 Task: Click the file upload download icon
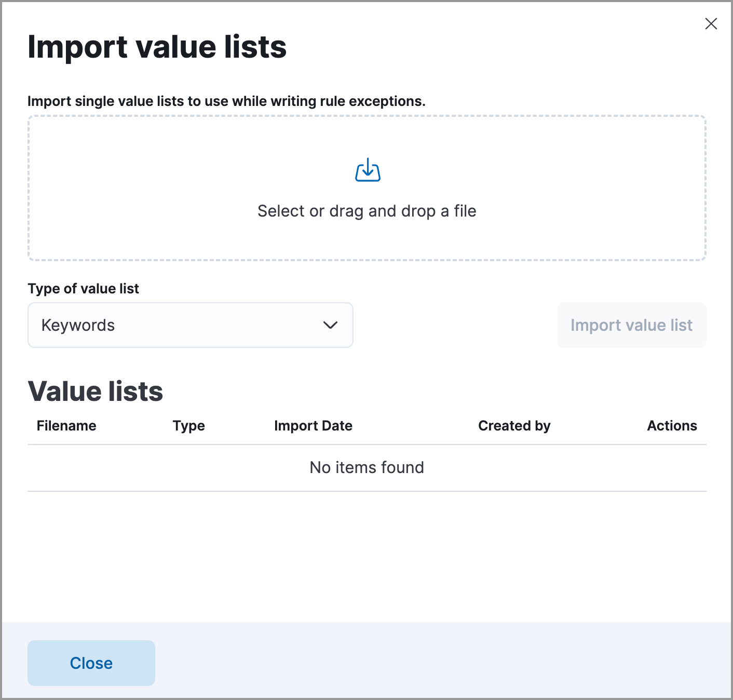pyautogui.click(x=367, y=170)
